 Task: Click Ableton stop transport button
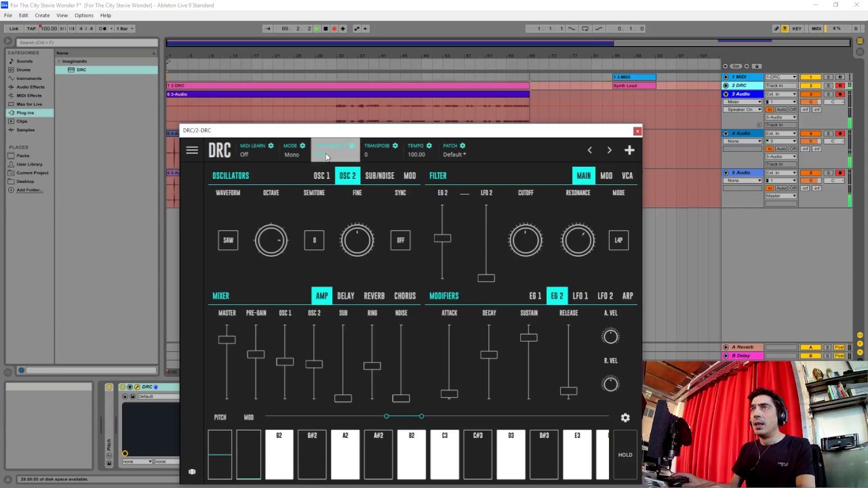325,28
